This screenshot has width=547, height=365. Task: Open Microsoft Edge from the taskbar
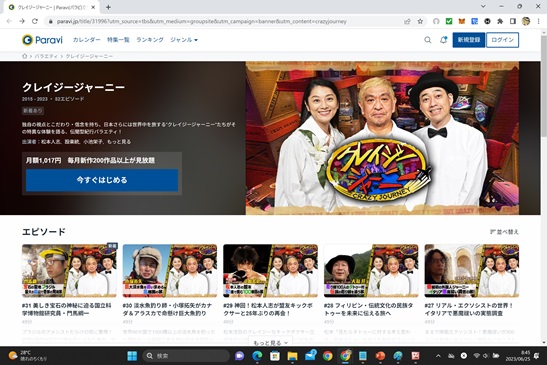point(257,356)
